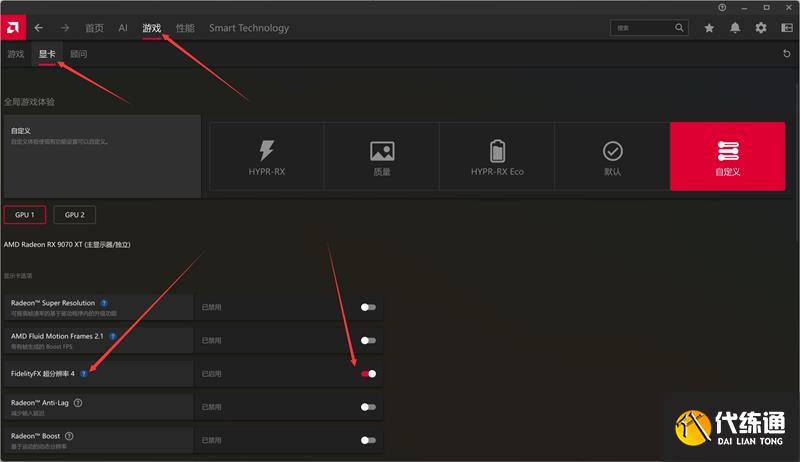Image resolution: width=800 pixels, height=462 pixels.
Task: Open FidelityFX 超分辨率 4 help icon
Action: click(x=84, y=374)
